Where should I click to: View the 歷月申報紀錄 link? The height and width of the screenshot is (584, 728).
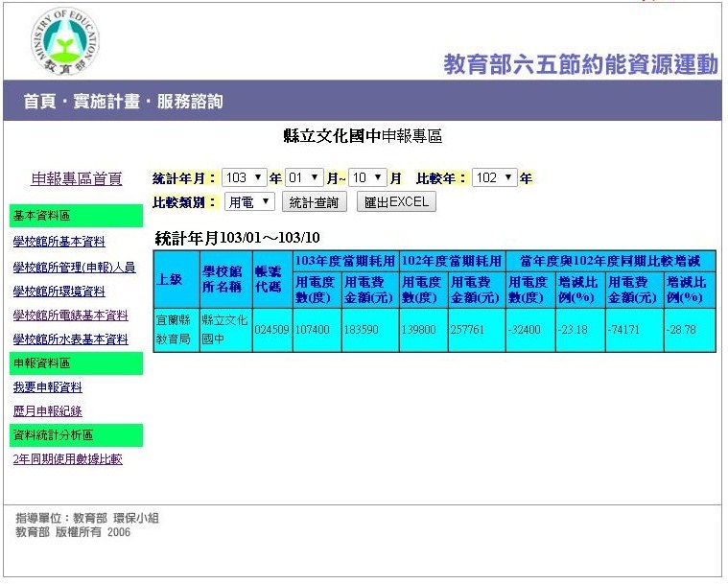pos(47,411)
